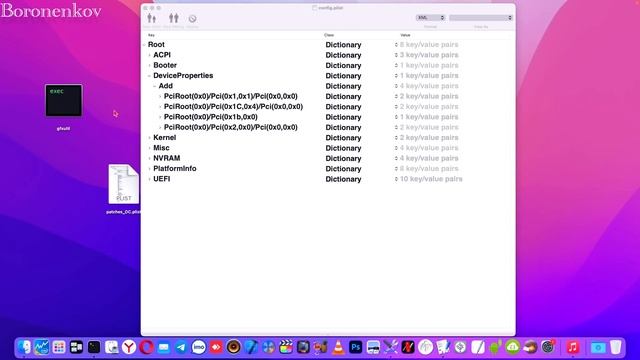640x360 pixels.
Task: Select the ACPI key name
Action: 162,55
